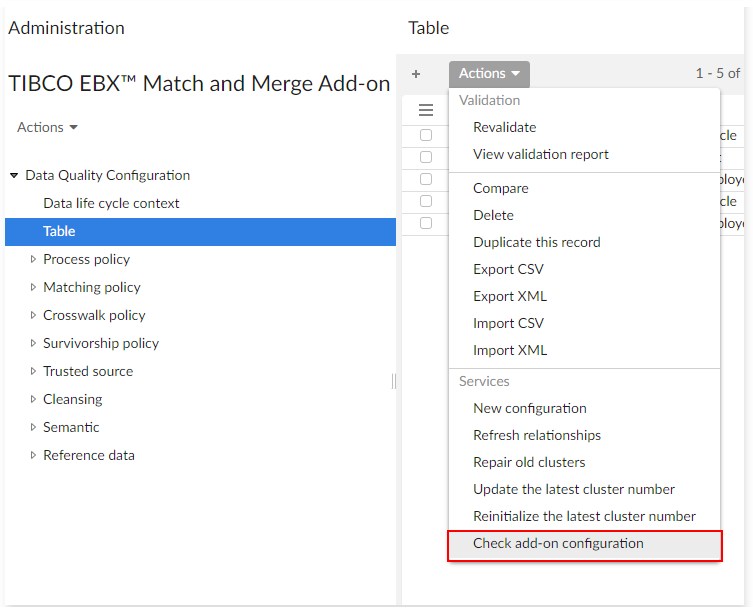Tick the fifth table row checkbox
Image resolution: width=753 pixels, height=614 pixels.
coord(426,223)
